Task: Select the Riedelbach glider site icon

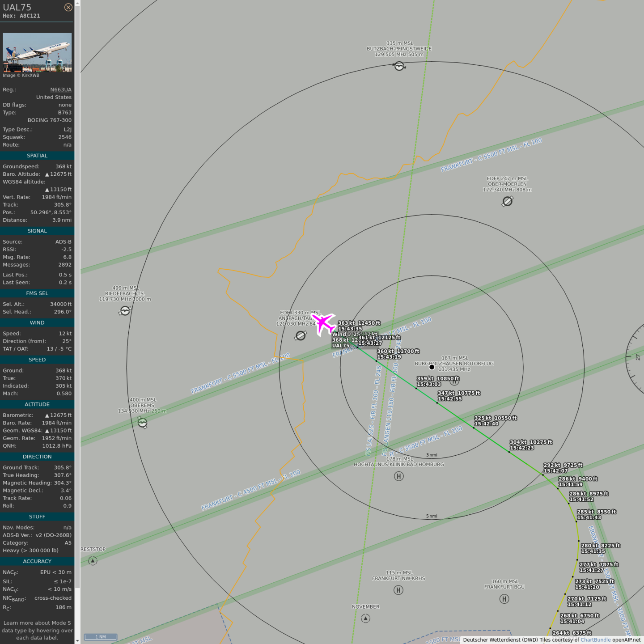Action: click(x=125, y=310)
